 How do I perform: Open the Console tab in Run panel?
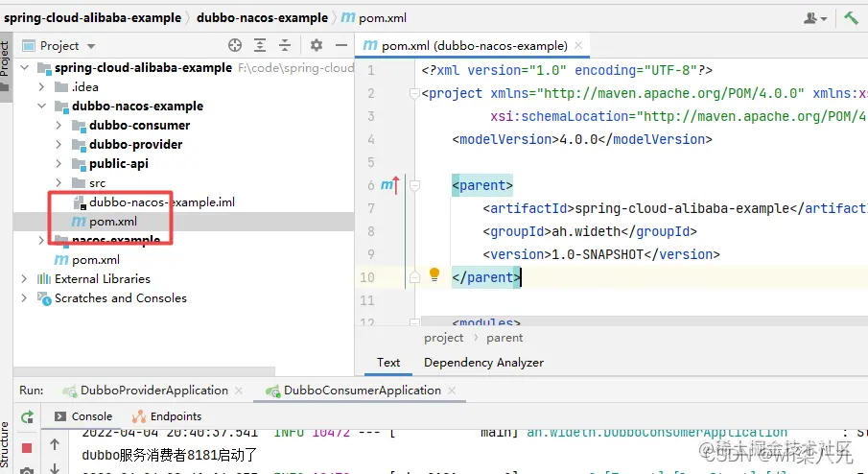83,416
